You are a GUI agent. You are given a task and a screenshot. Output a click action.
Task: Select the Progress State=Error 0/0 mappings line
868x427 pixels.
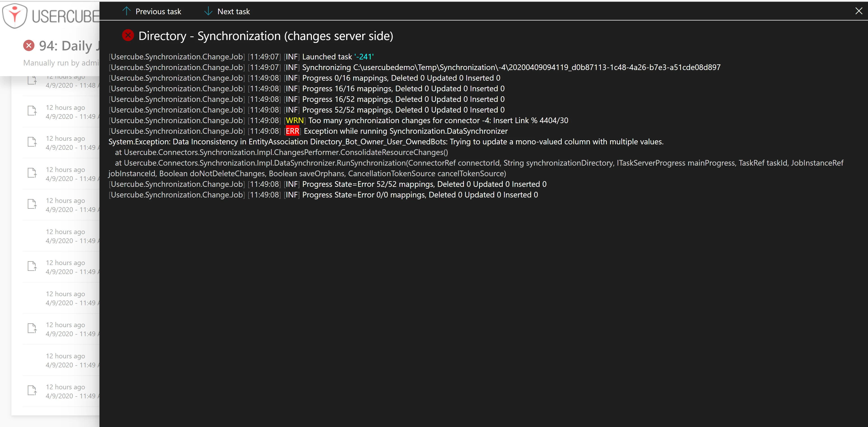323,195
